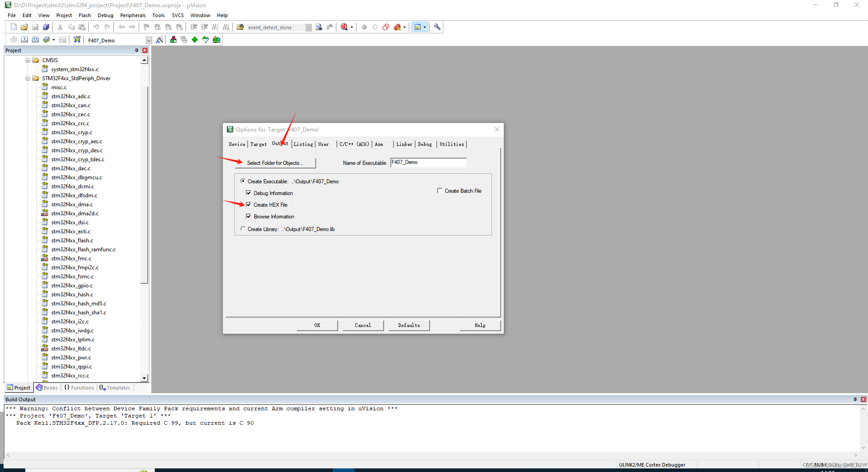Open the batch build dropdown arrow

(54, 40)
